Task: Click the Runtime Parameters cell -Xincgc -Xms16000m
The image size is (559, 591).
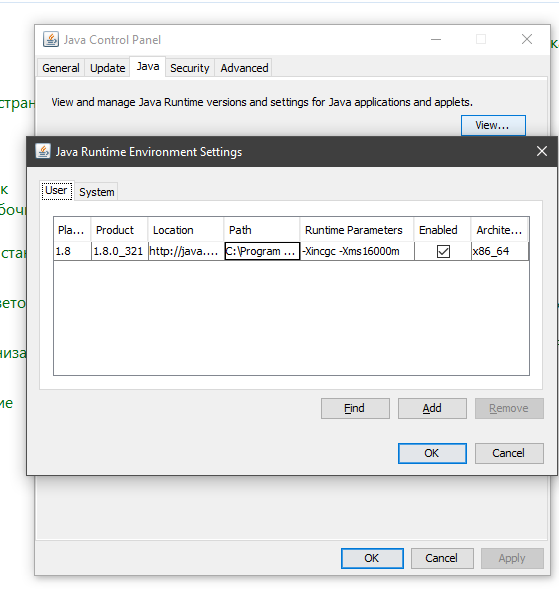Action: coord(357,251)
